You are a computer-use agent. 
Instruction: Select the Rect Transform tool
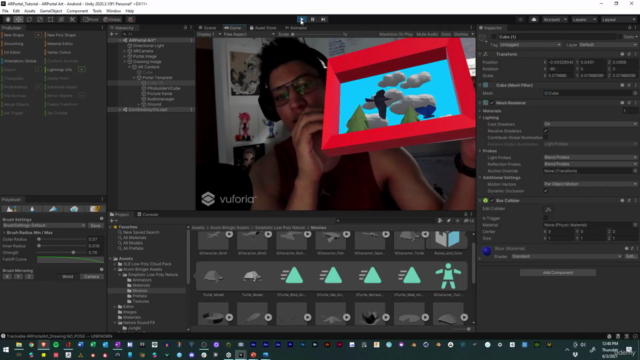point(51,19)
